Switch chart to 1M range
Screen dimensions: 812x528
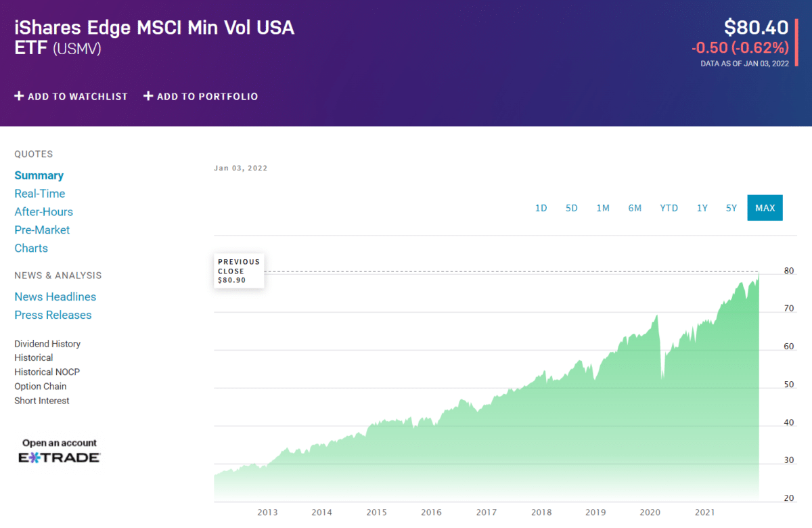point(603,208)
